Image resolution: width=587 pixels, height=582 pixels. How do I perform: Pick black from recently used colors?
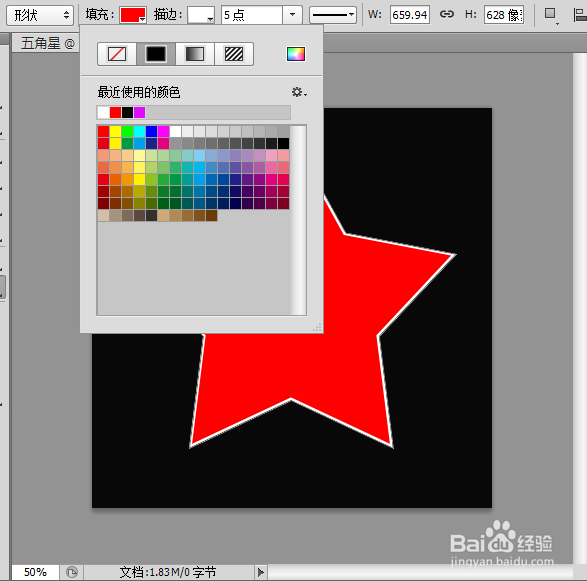click(127, 112)
